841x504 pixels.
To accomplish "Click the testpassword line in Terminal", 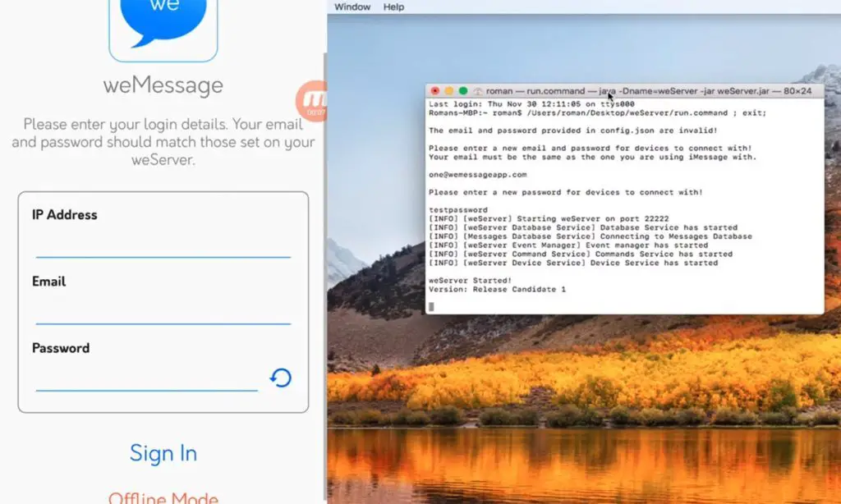I will point(458,209).
